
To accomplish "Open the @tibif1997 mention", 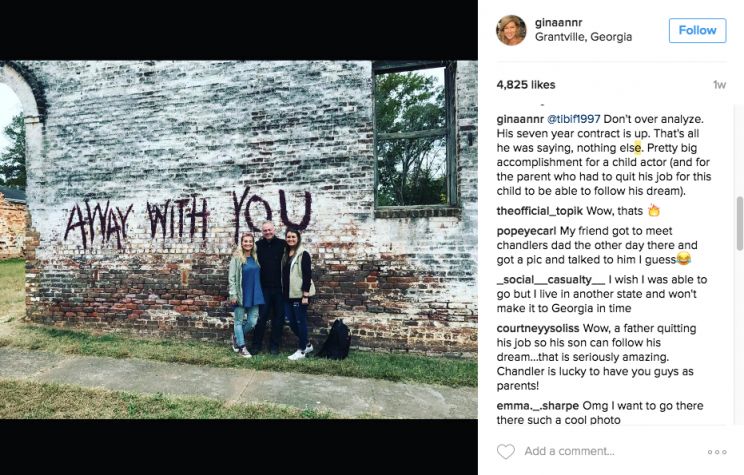I will click(574, 119).
